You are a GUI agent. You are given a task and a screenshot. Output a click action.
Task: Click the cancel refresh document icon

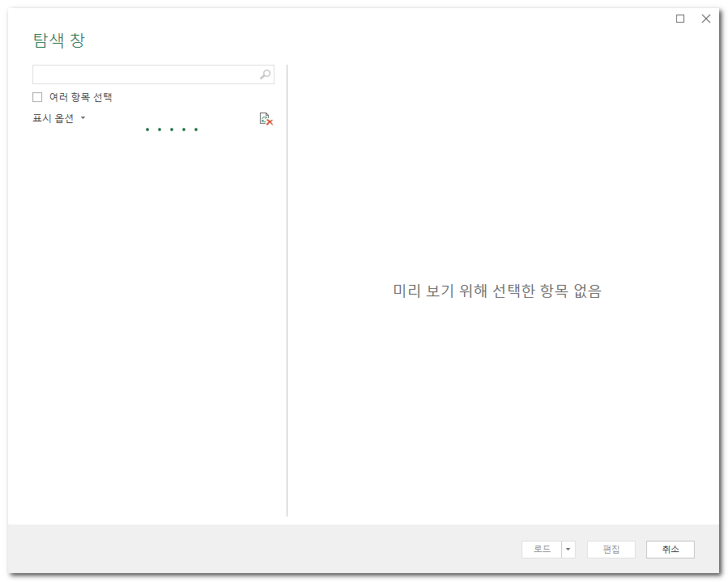(266, 119)
